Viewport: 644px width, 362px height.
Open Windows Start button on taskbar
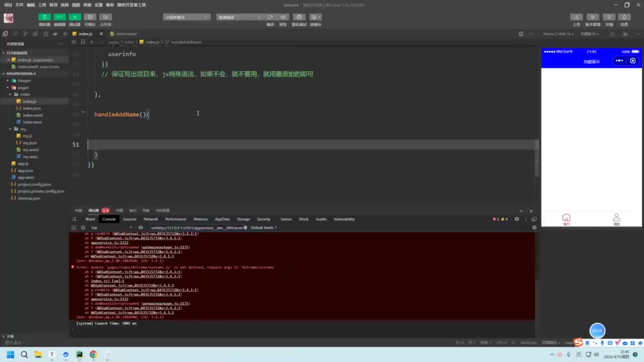pyautogui.click(x=10, y=354)
